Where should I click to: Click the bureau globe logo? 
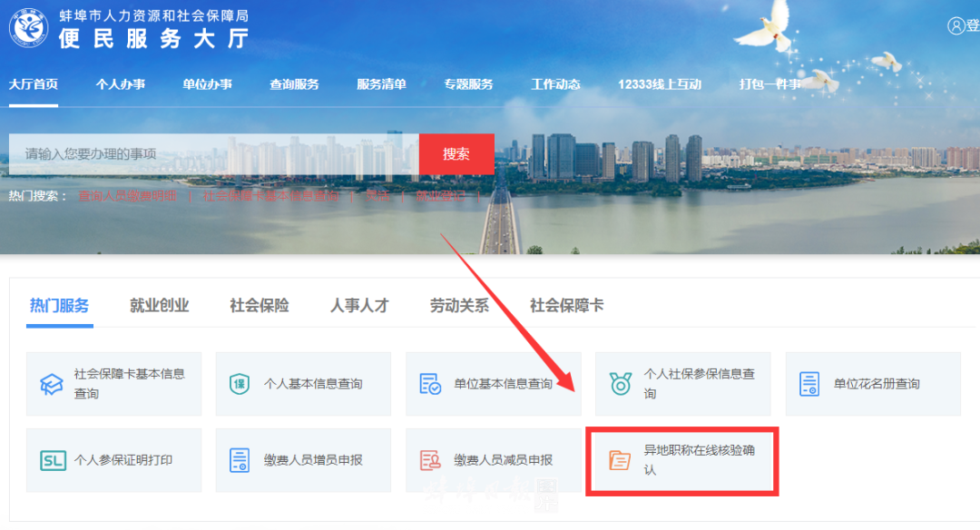pyautogui.click(x=30, y=25)
